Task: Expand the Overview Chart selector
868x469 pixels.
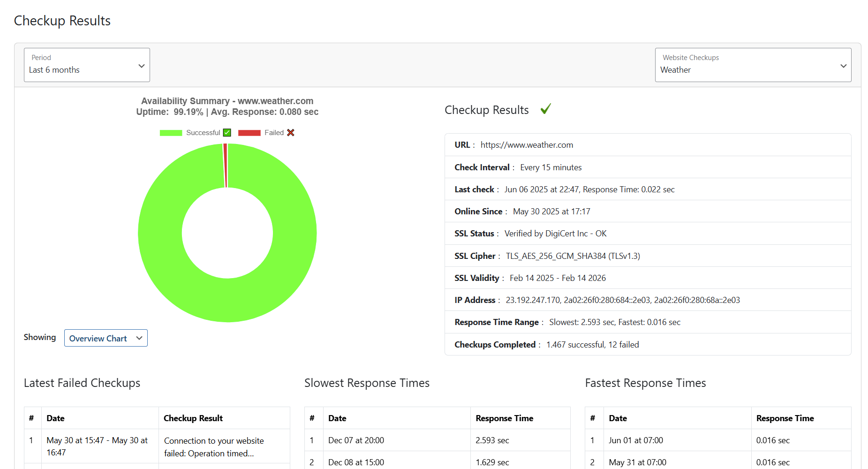Action: [x=106, y=338]
